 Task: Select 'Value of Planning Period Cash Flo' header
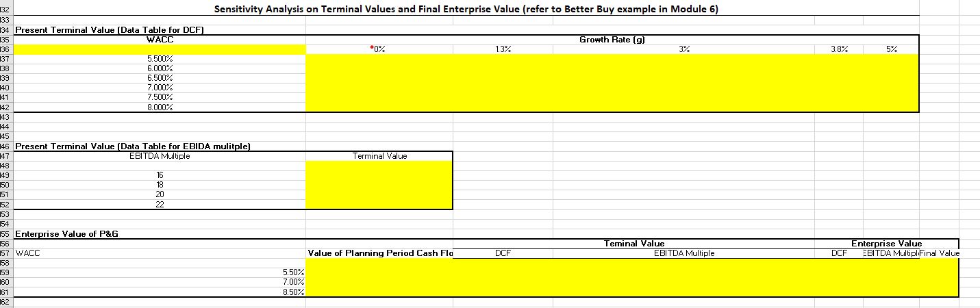pyautogui.click(x=381, y=253)
